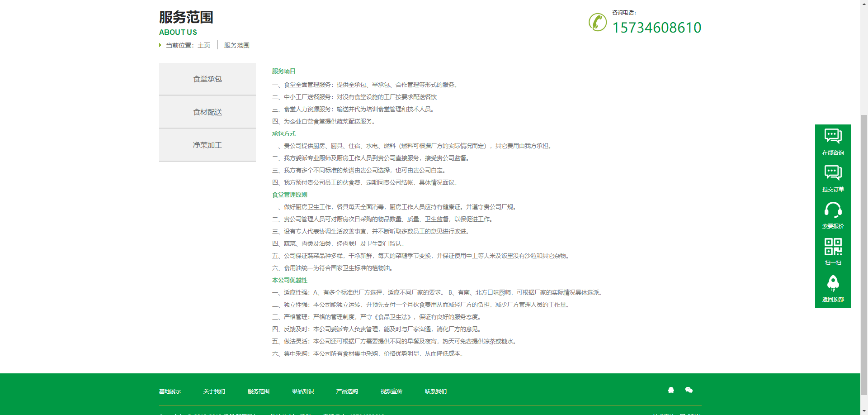The width and height of the screenshot is (868, 415).
Task: Go to 视频宣传 in the footer
Action: (x=392, y=391)
